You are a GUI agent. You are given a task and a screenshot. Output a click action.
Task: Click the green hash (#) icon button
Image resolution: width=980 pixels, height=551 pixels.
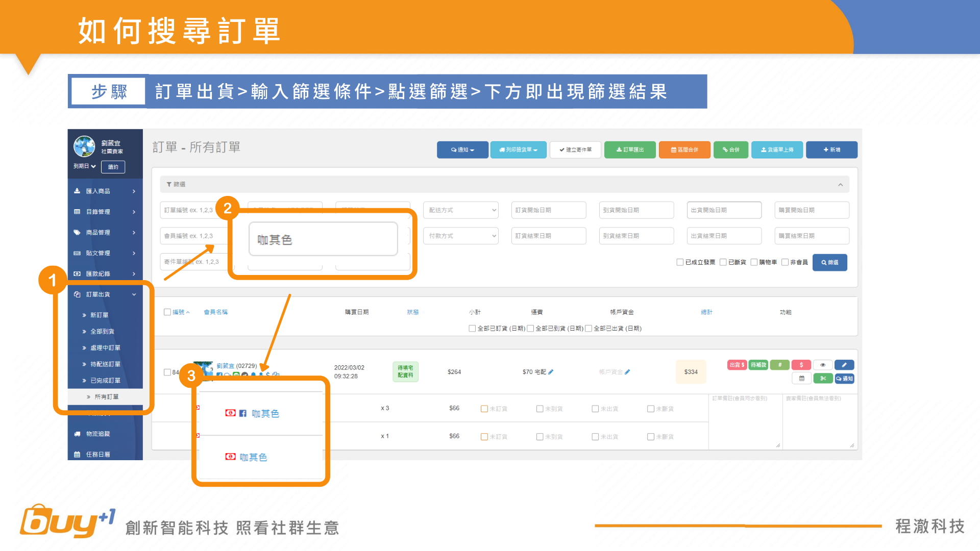click(x=779, y=365)
